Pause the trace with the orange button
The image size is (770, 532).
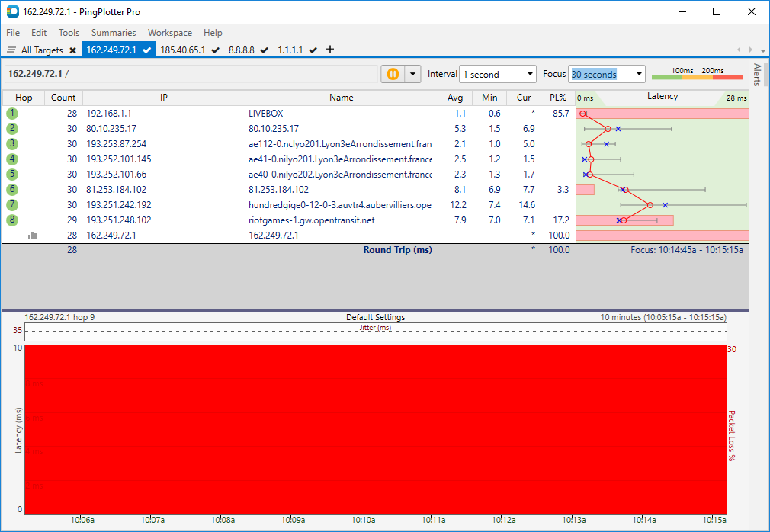(x=393, y=74)
